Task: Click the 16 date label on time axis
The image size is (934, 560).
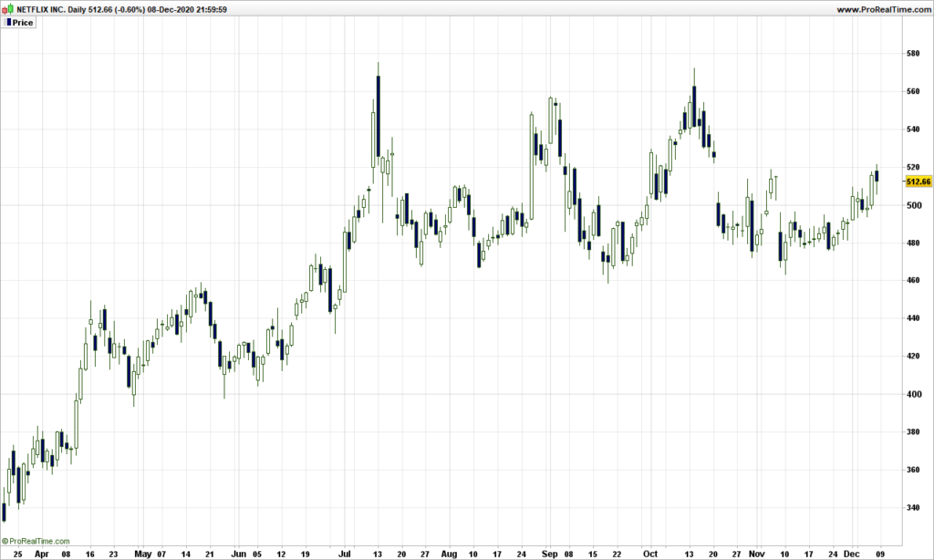Action: coord(90,554)
